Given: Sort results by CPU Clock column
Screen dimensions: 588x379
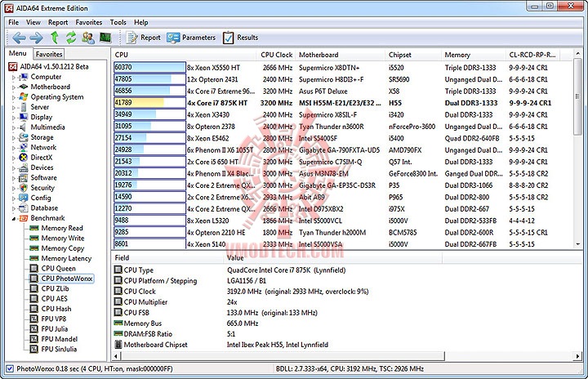Looking at the screenshot, I should pos(276,55).
